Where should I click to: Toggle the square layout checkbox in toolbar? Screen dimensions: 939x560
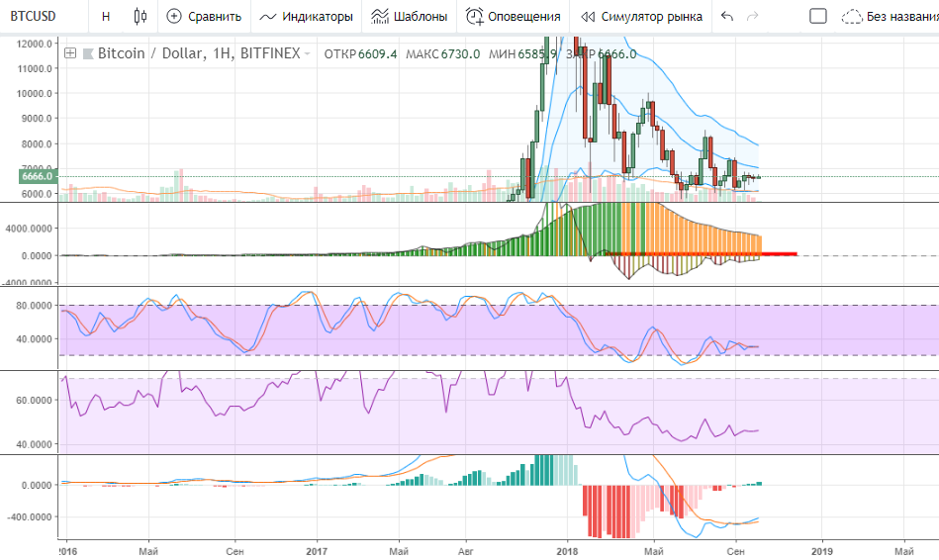point(817,17)
